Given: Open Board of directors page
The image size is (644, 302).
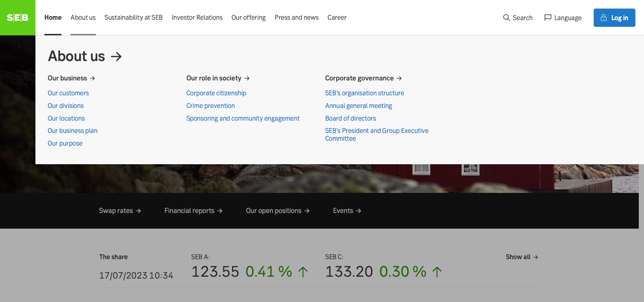Looking at the screenshot, I should [350, 118].
